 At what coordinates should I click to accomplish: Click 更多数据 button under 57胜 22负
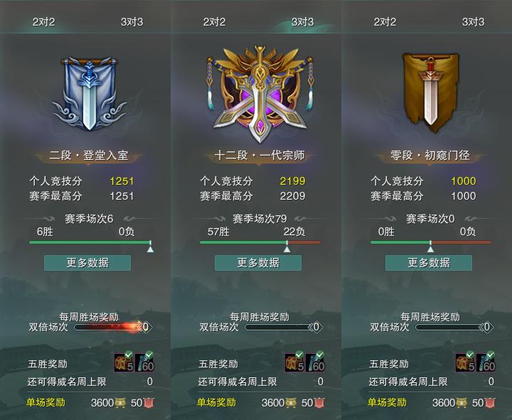pos(258,263)
